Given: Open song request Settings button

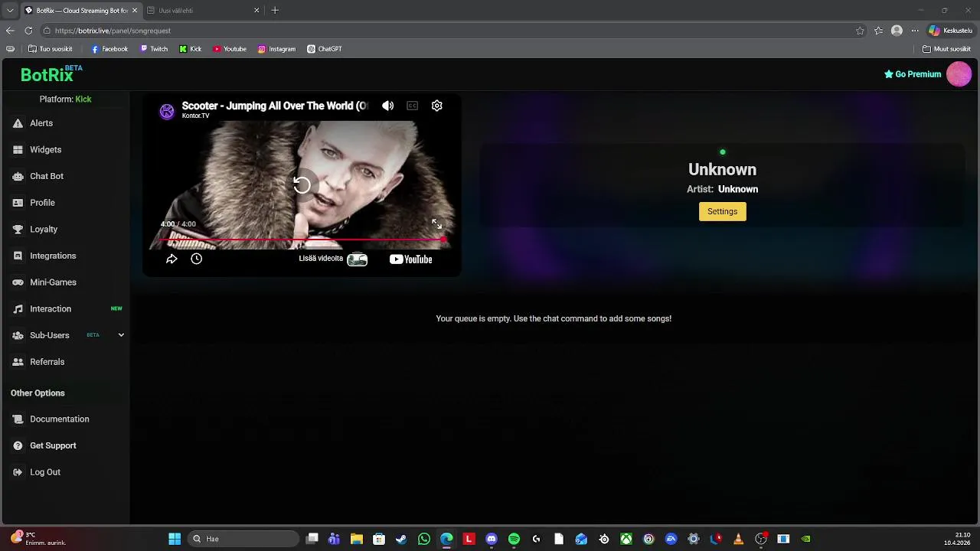Looking at the screenshot, I should tap(723, 211).
